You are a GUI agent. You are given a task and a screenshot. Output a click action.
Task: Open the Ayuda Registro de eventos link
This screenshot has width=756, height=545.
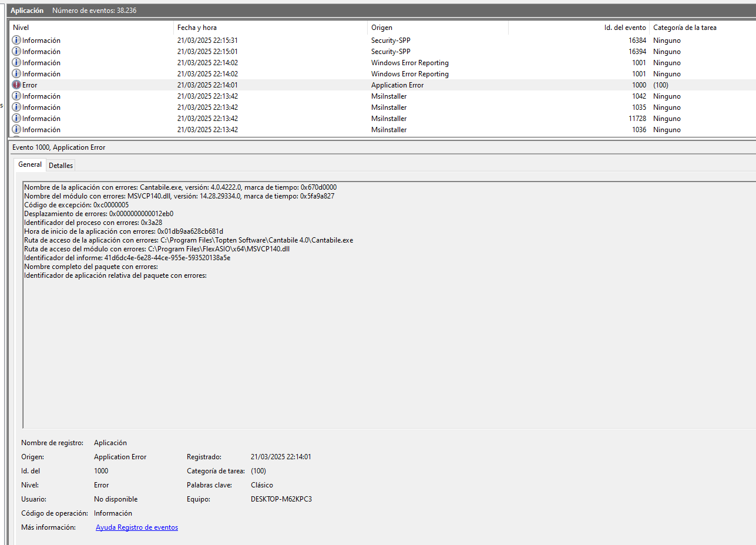137,527
